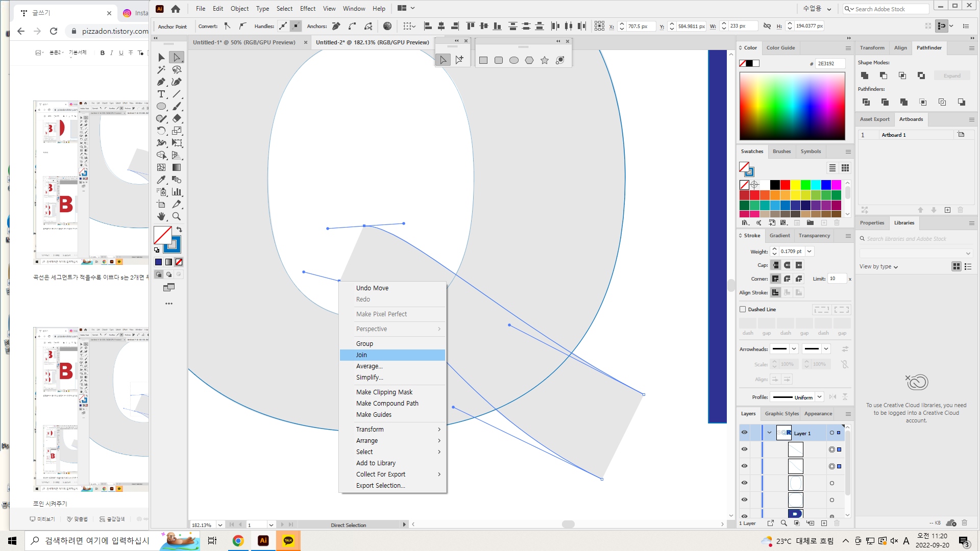Toggle visibility of Layer 1
The image size is (980, 551).
(x=744, y=433)
